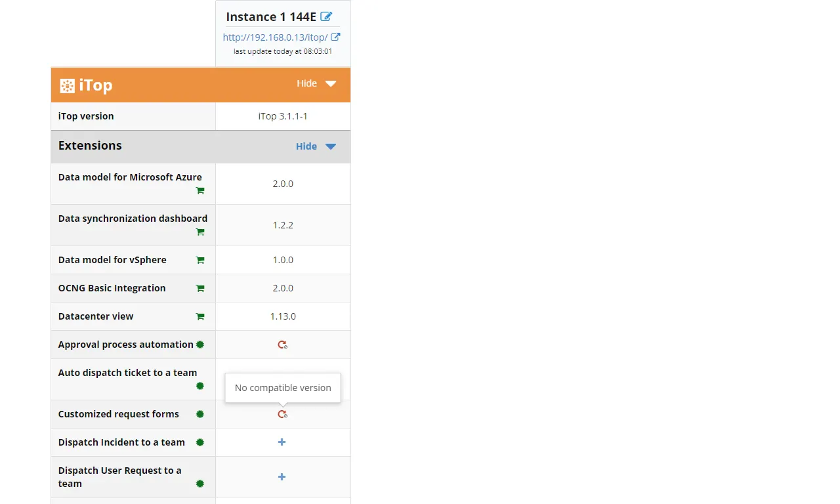Click the Auto dispatch ticket to a team label
The width and height of the screenshot is (840, 504).
(127, 373)
